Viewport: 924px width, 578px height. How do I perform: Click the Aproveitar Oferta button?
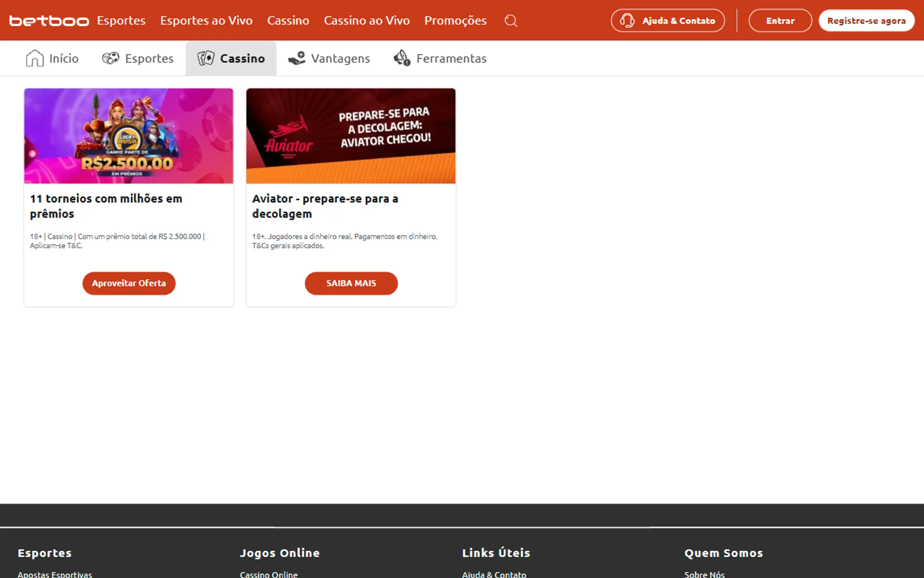pos(128,283)
